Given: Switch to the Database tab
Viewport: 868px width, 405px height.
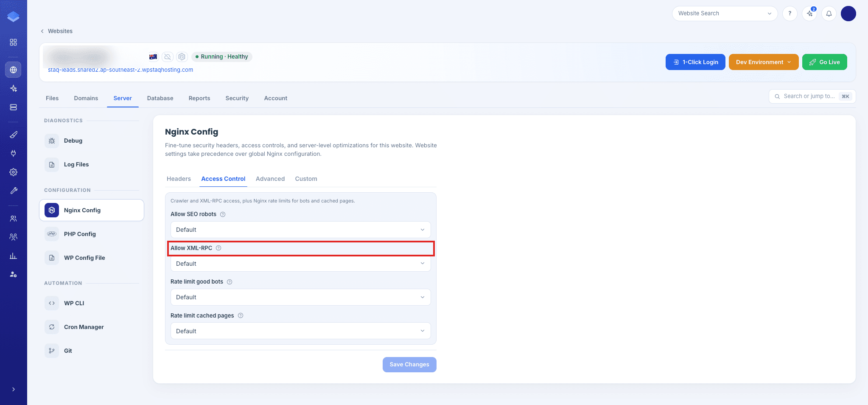Looking at the screenshot, I should [x=160, y=98].
